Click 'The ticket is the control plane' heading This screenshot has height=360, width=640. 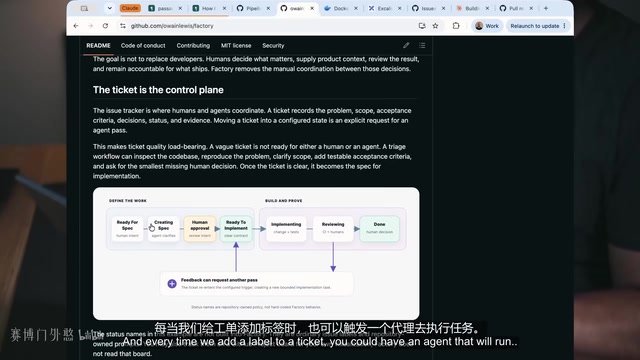(158, 90)
